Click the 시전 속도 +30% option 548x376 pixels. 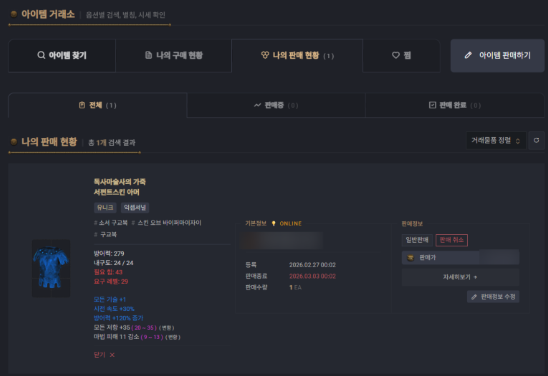pyautogui.click(x=114, y=309)
